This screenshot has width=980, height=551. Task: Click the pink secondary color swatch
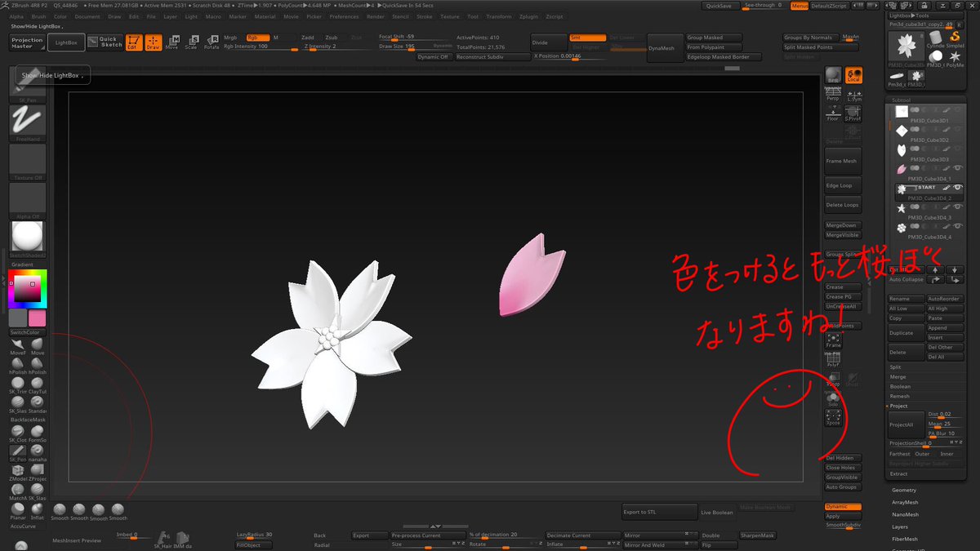(x=38, y=318)
